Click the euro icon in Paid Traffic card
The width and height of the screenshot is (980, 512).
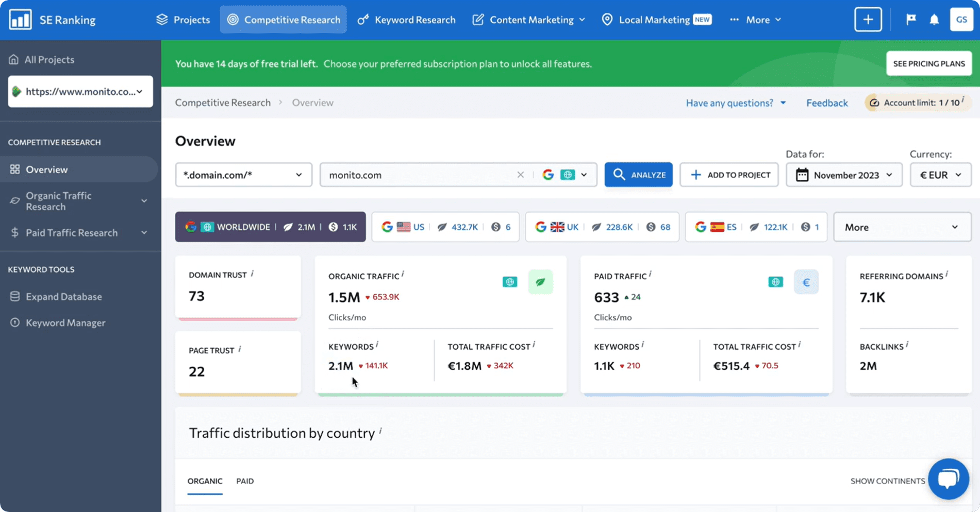click(806, 282)
